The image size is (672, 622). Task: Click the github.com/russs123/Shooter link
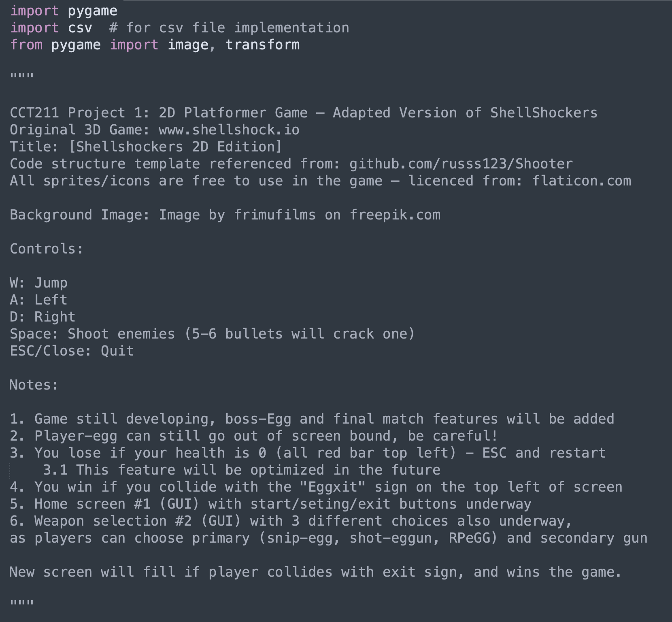point(461,164)
